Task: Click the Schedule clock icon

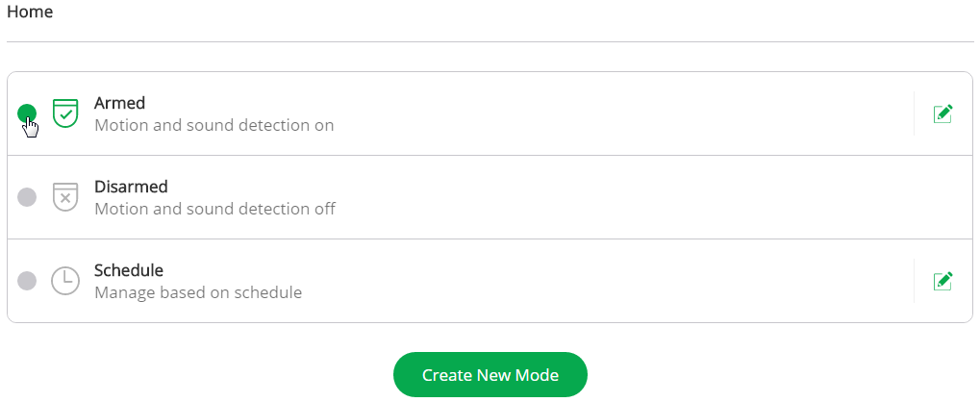Action: coord(64,281)
